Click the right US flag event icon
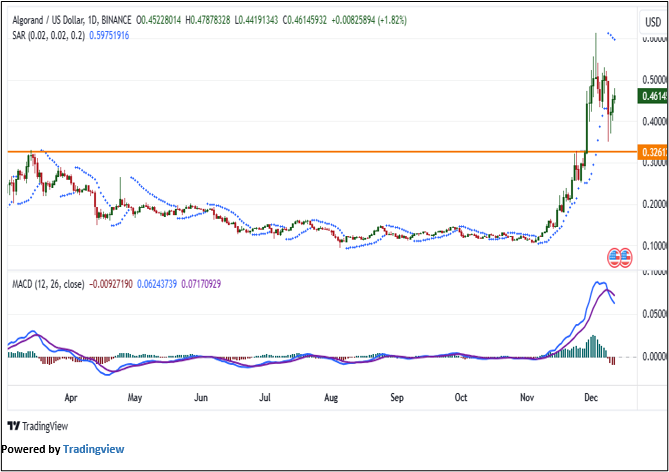This screenshot has width=669, height=472. [625, 258]
